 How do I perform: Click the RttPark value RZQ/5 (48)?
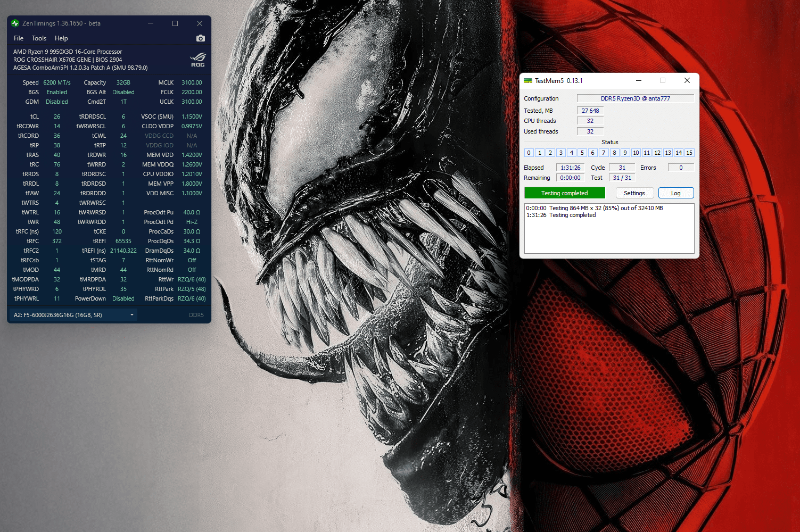click(192, 289)
